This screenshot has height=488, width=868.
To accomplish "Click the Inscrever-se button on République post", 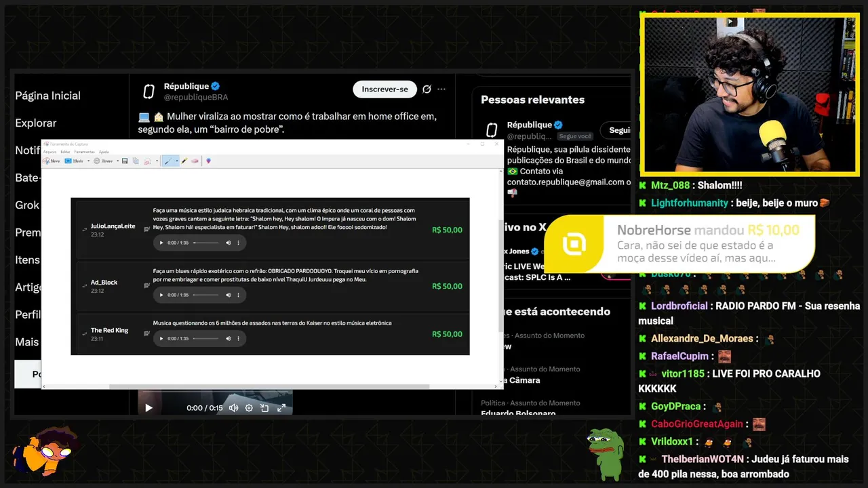I will (x=384, y=89).
